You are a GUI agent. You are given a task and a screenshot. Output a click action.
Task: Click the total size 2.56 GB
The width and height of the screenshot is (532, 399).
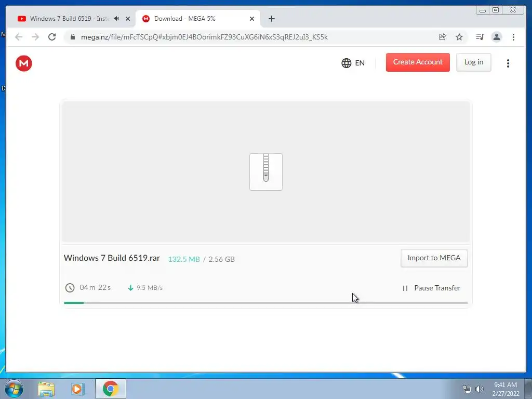tap(221, 260)
